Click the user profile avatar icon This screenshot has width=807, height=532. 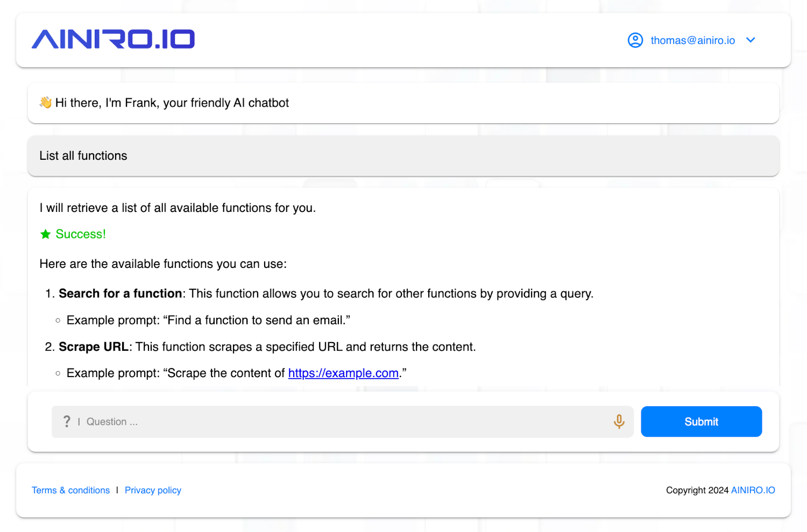(635, 40)
